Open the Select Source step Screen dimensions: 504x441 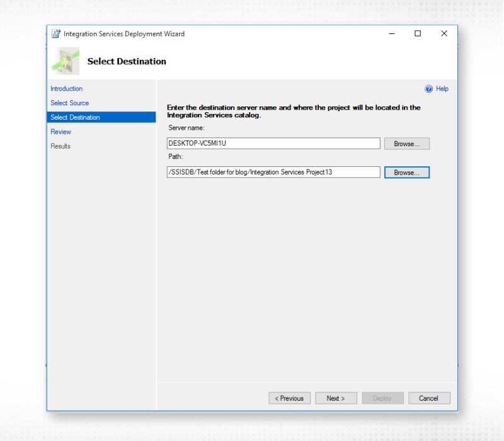tap(69, 103)
